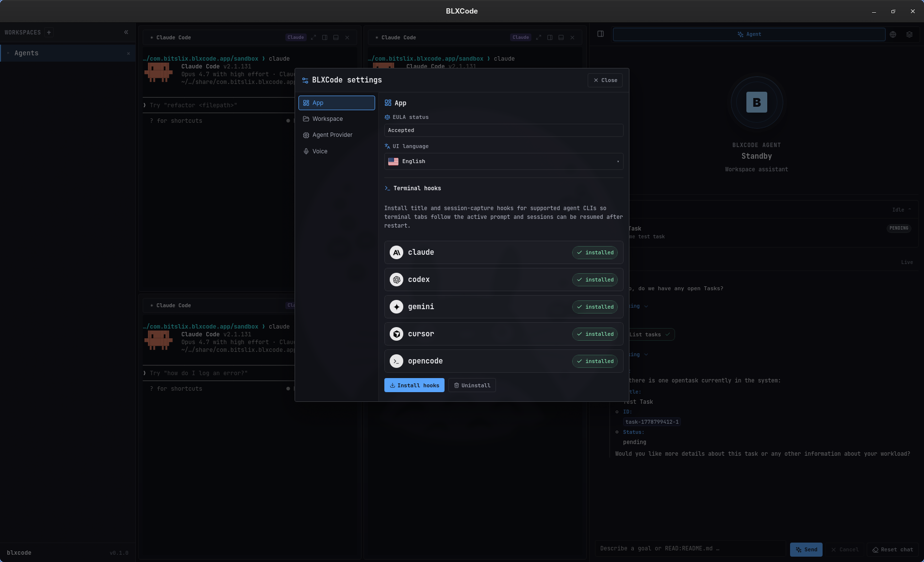The width and height of the screenshot is (924, 562).
Task: Click installed badge on gemini row
Action: (594, 307)
